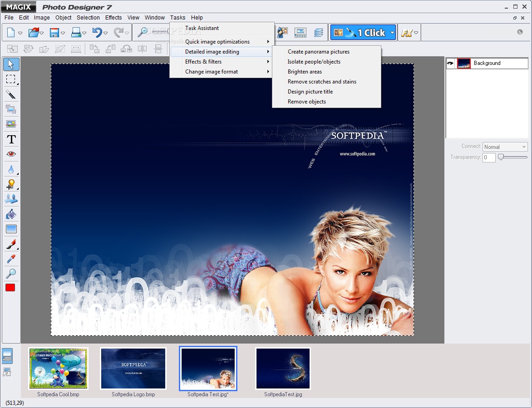532x408 pixels.
Task: Click the Redo arrow icon
Action: [118, 33]
